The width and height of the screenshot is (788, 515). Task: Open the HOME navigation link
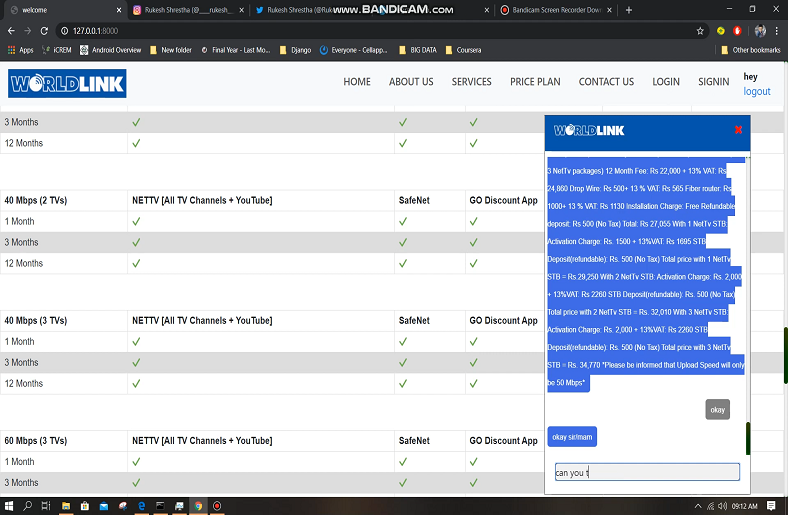(x=357, y=81)
